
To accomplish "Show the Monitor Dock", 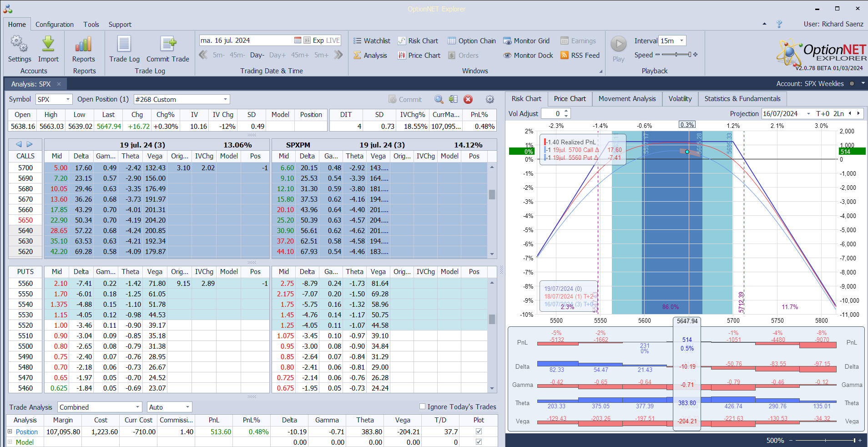I will tap(528, 56).
